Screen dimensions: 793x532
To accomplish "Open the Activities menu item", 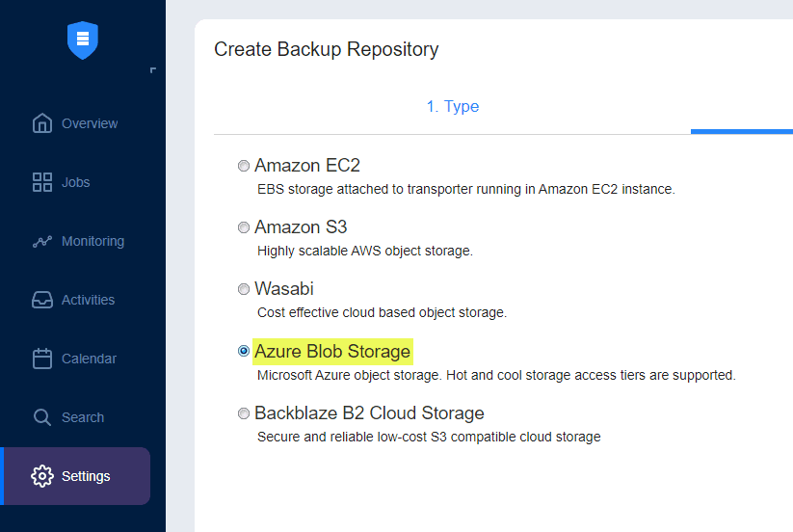I will click(x=88, y=300).
